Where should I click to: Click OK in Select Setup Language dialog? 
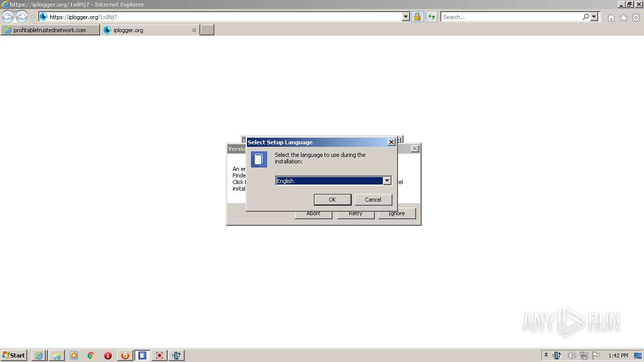(x=333, y=200)
